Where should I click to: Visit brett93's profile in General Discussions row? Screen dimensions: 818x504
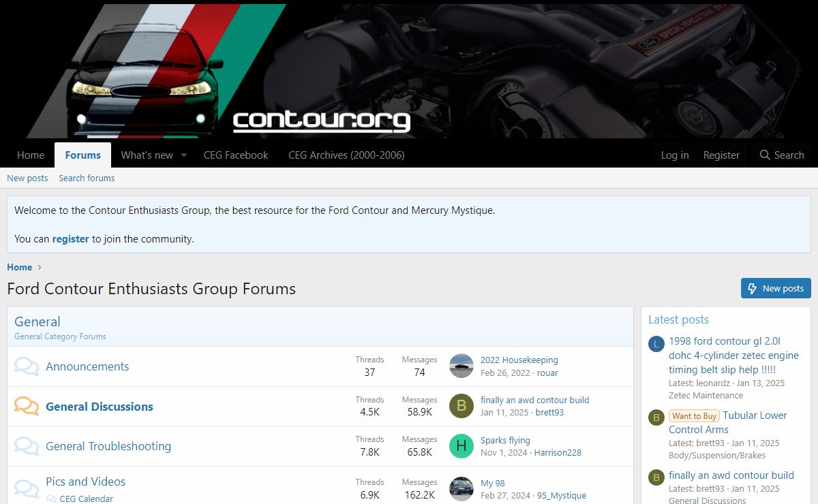[549, 412]
